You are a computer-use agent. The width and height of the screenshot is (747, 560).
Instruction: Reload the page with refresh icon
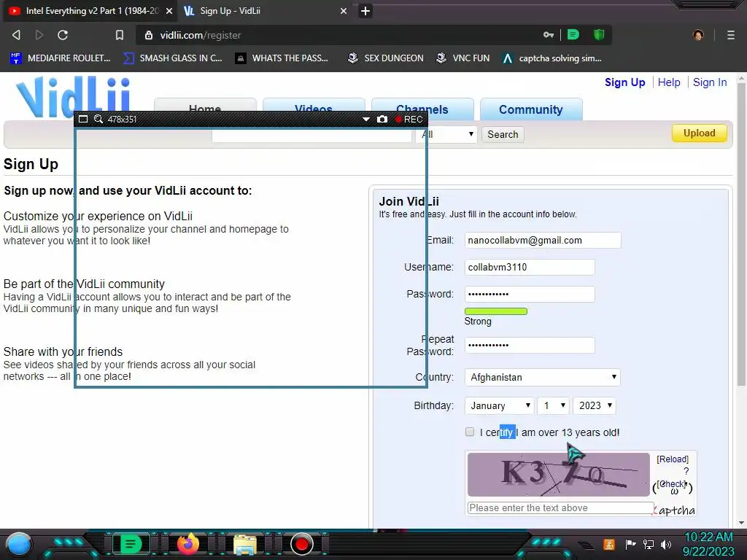63,35
